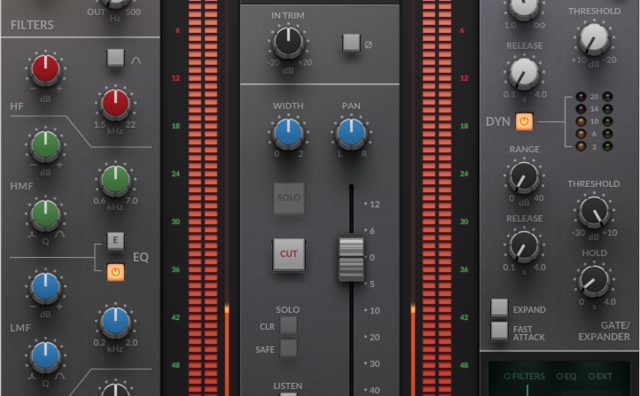Image resolution: width=640 pixels, height=396 pixels.
Task: Click the channel volume fader handle
Action: point(351,258)
